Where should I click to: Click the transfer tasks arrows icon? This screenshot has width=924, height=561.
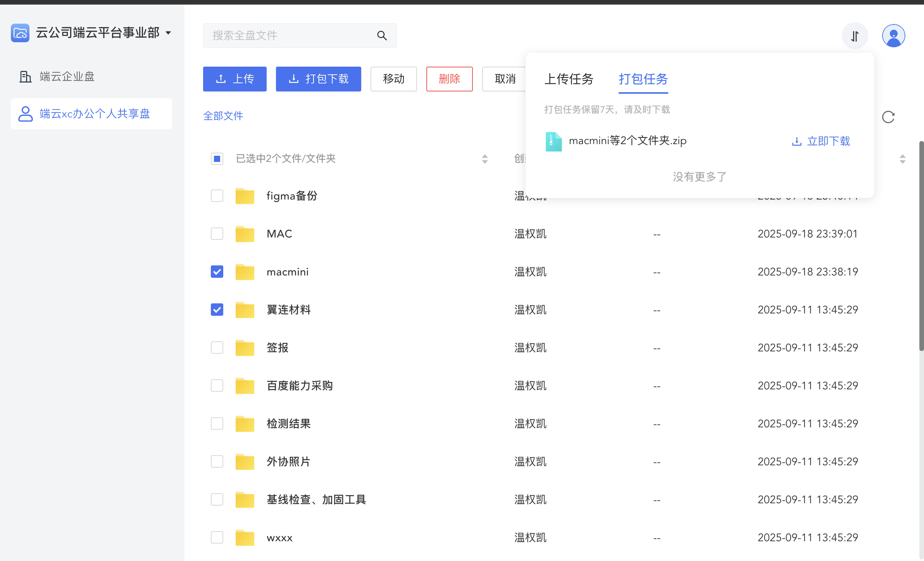(855, 36)
